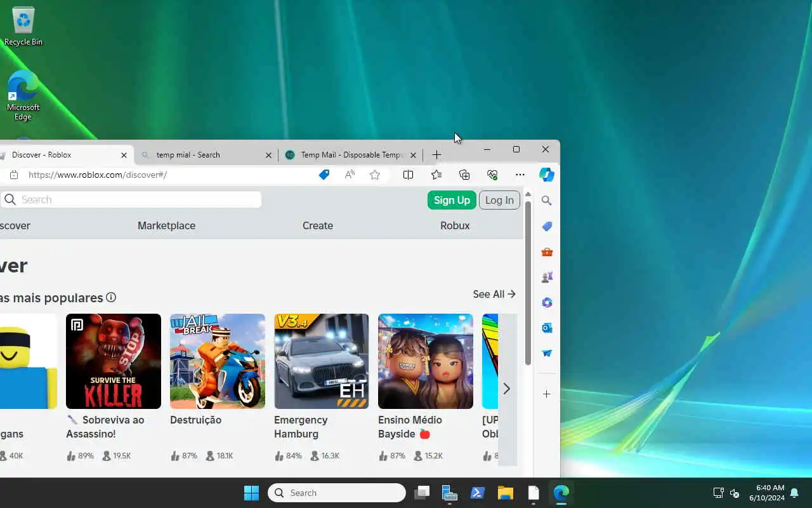Click the Ensino Médio Bayside title
Screen dimensions: 812x508
(410, 427)
